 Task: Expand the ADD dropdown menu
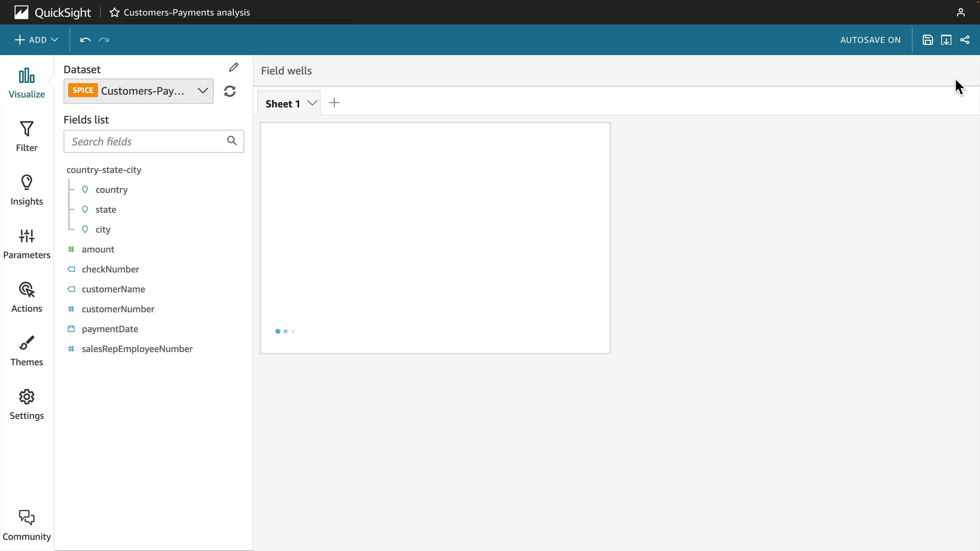point(36,40)
